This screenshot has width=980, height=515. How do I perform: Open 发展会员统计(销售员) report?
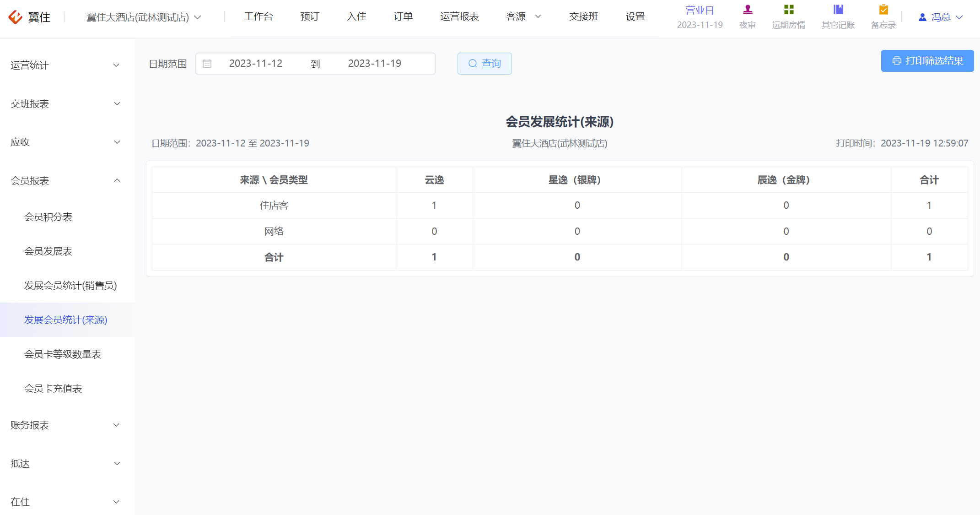[x=67, y=286]
